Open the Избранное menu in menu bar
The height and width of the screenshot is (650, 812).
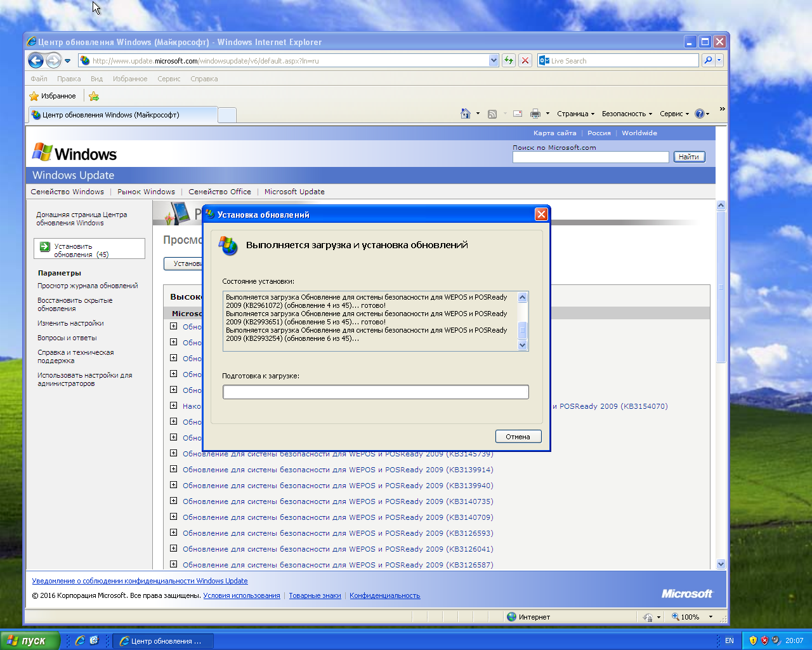coord(130,79)
